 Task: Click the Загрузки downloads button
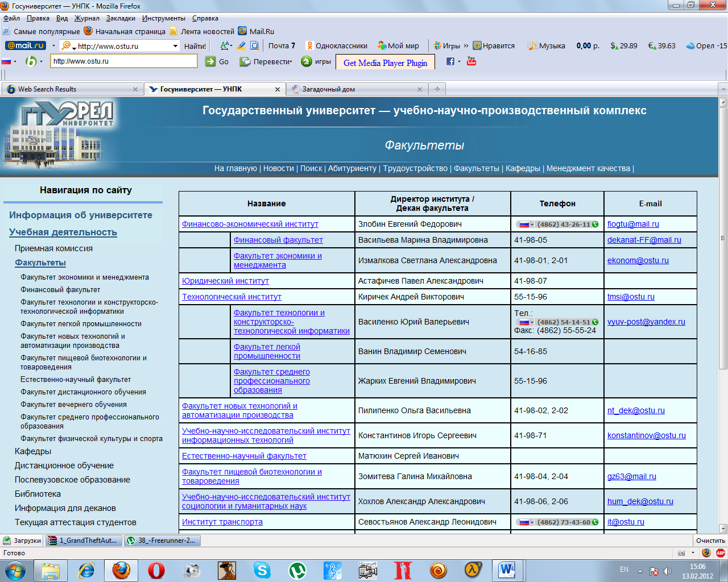(x=22, y=541)
